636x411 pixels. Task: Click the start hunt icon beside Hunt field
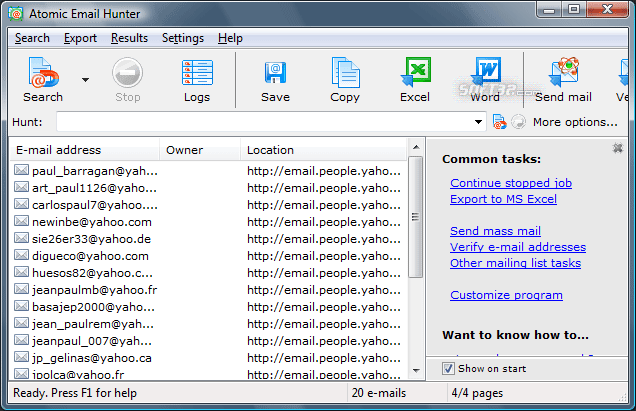pyautogui.click(x=499, y=122)
